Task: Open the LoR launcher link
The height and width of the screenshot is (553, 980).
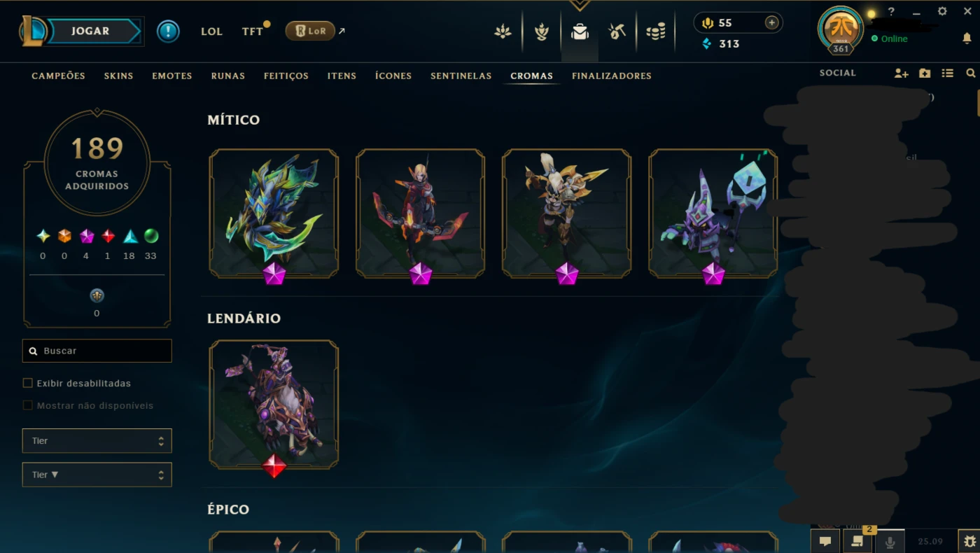Action: 310,31
